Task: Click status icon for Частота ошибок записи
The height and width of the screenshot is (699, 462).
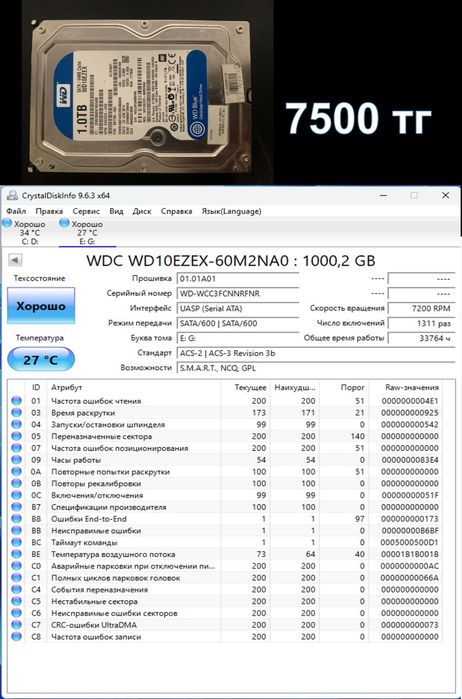Action: [x=16, y=637]
